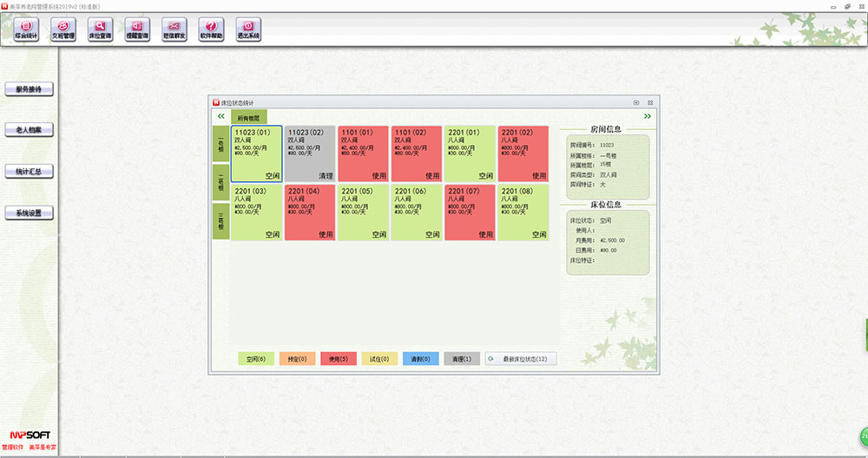Viewport: 868px width, 458px height.
Task: Click the orange 预定(0) color legend
Action: pos(297,358)
